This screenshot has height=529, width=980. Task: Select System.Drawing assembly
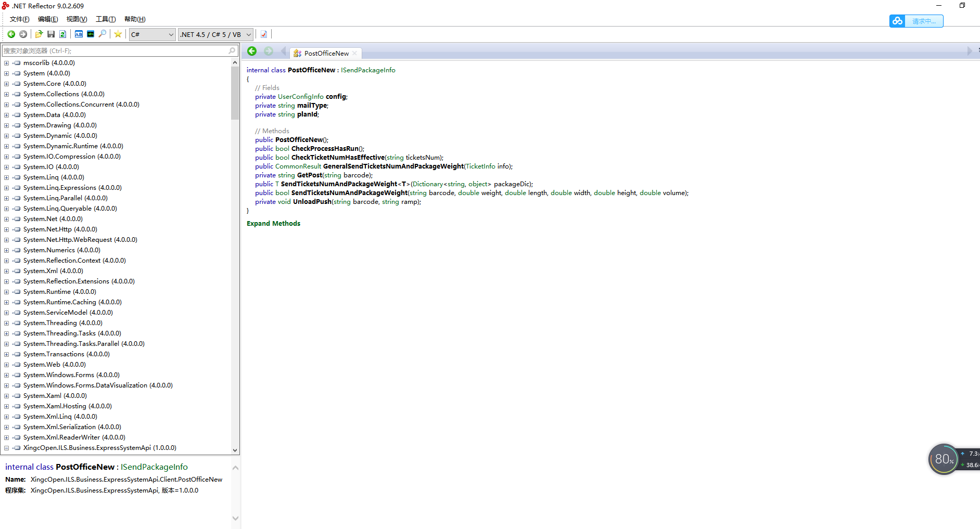[x=60, y=125]
